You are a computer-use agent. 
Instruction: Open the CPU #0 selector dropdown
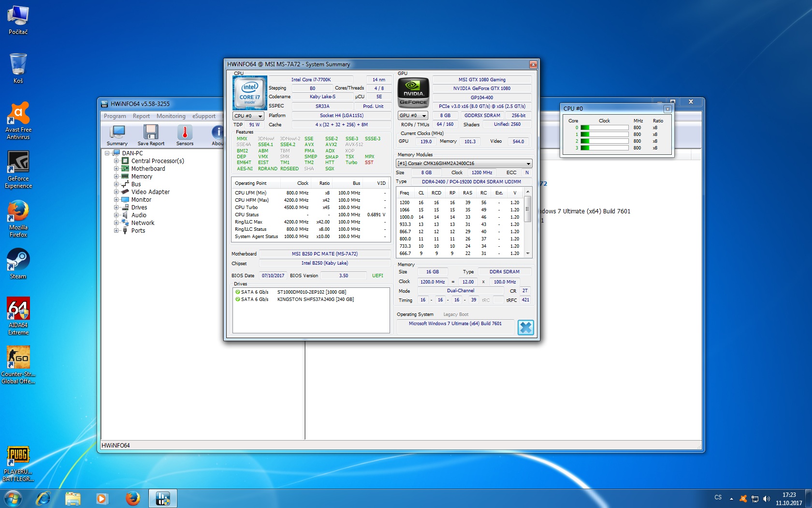248,116
